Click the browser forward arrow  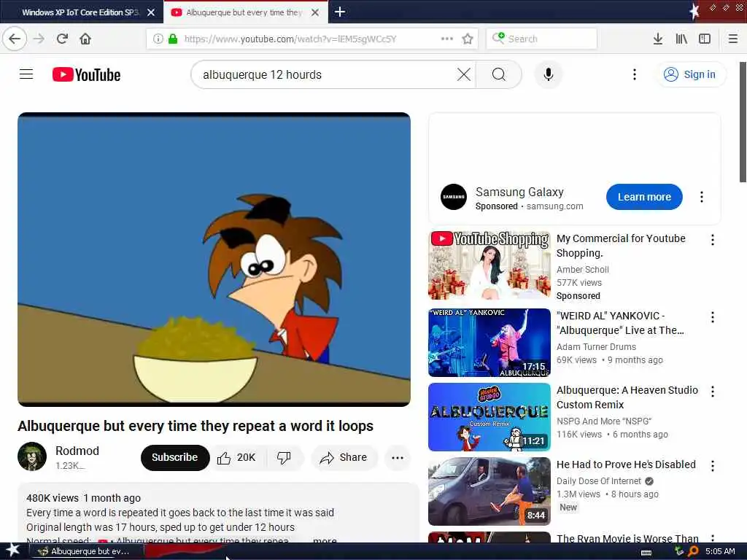coord(39,39)
